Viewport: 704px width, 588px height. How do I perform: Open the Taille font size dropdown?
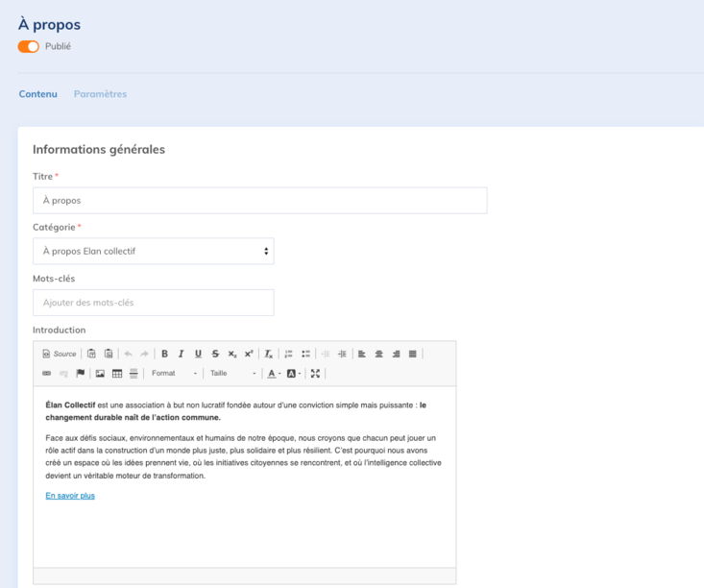(x=232, y=374)
